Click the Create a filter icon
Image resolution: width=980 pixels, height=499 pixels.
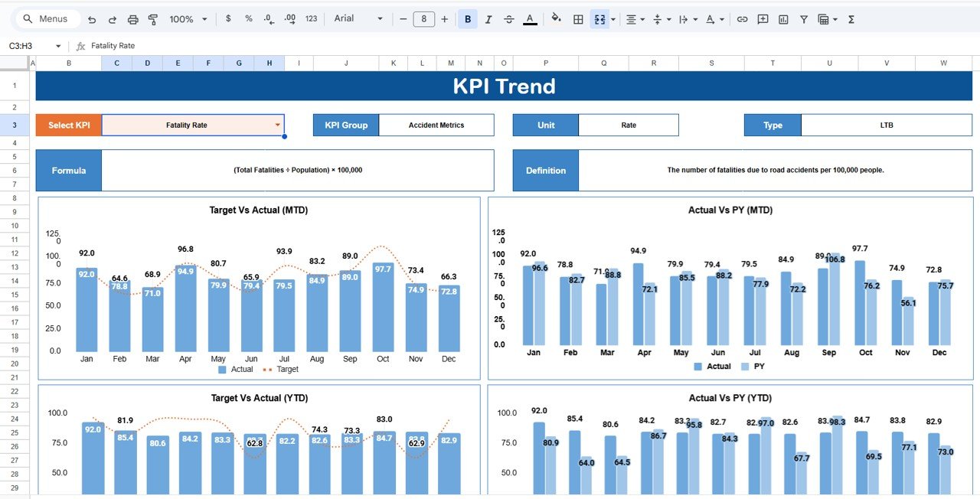point(804,19)
